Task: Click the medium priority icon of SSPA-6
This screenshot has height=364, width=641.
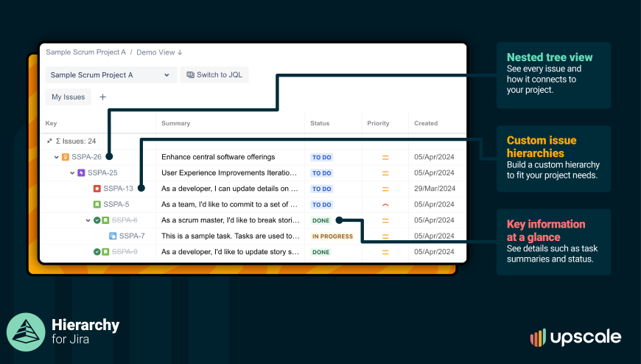Action: click(x=385, y=221)
